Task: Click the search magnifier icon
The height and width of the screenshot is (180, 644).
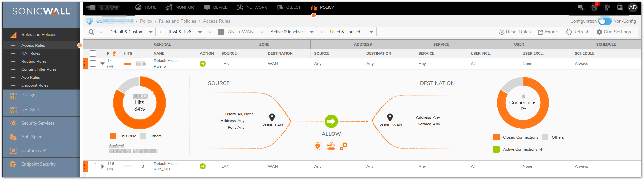Action: tap(91, 32)
